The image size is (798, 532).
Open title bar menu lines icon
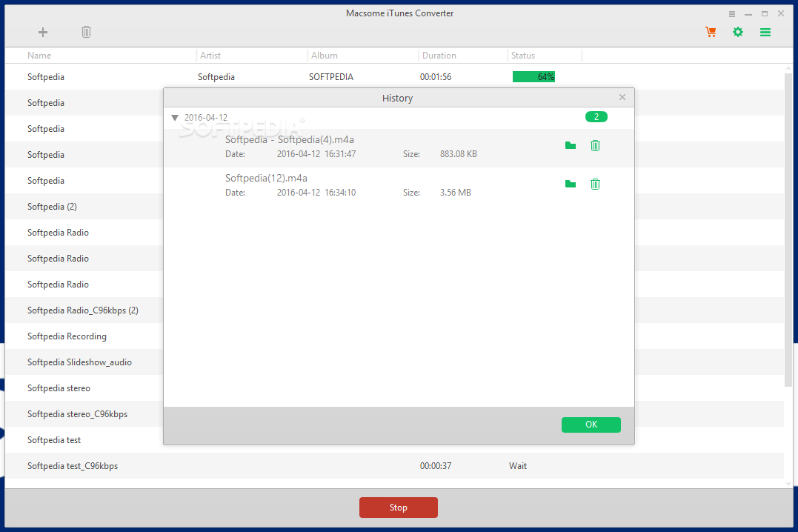[x=732, y=14]
